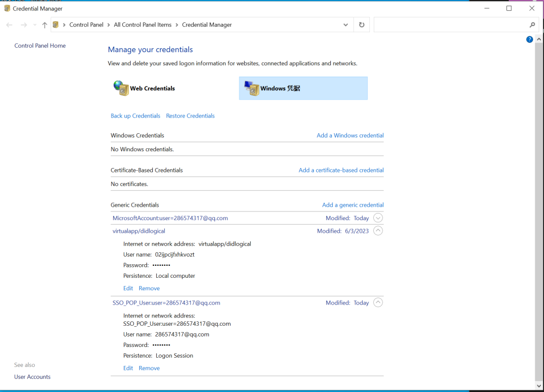This screenshot has width=544, height=392.
Task: Click the address bar location icon
Action: (x=55, y=24)
